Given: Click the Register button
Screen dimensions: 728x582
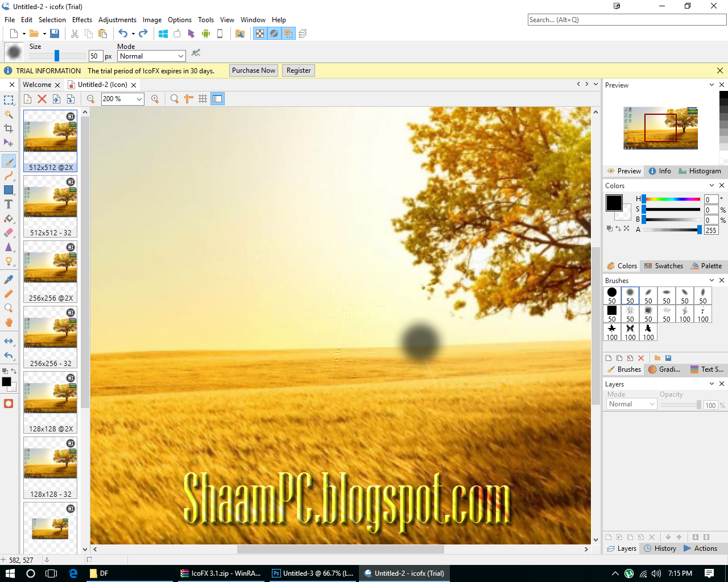Looking at the screenshot, I should click(299, 70).
